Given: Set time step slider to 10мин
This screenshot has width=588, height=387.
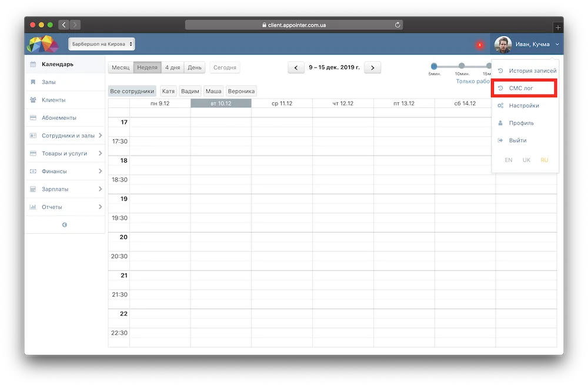Looking at the screenshot, I should coord(462,66).
